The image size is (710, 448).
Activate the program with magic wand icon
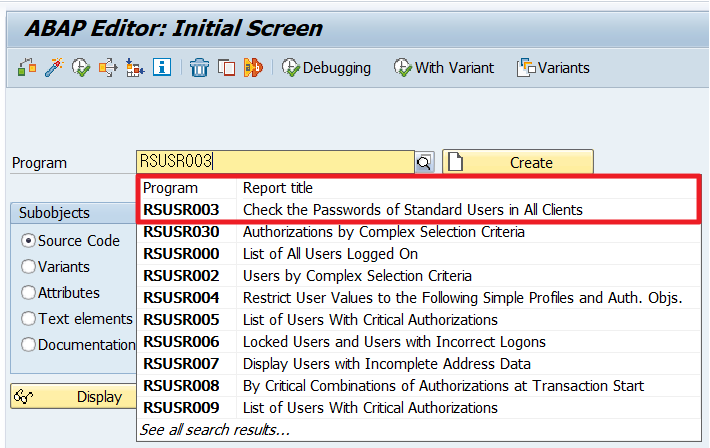(x=54, y=68)
